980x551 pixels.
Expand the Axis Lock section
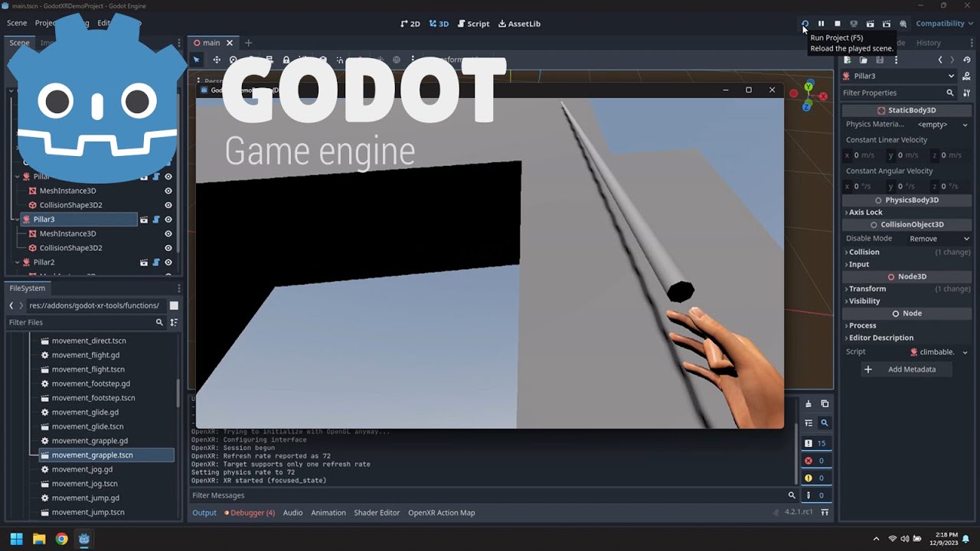point(865,212)
